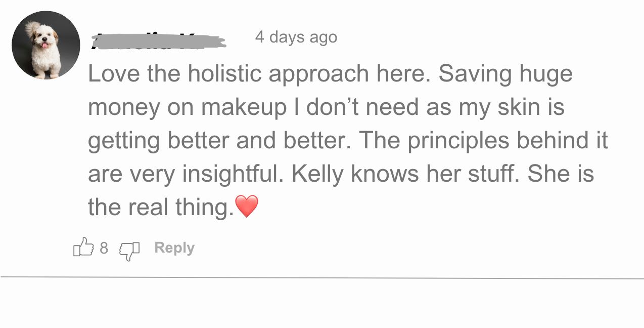Like the comment with thumbs up icon
The width and height of the screenshot is (644, 328).
[x=84, y=248]
